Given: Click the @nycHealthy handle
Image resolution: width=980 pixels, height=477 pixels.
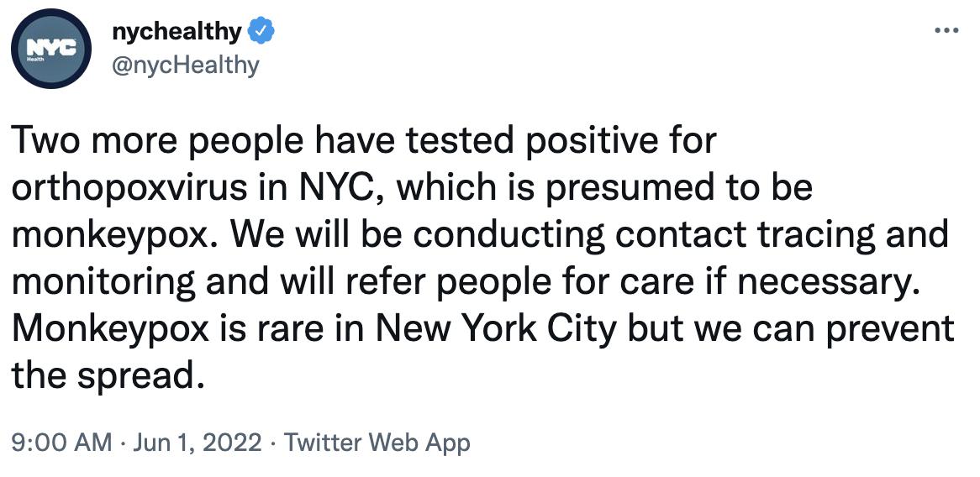Looking at the screenshot, I should click(x=186, y=65).
